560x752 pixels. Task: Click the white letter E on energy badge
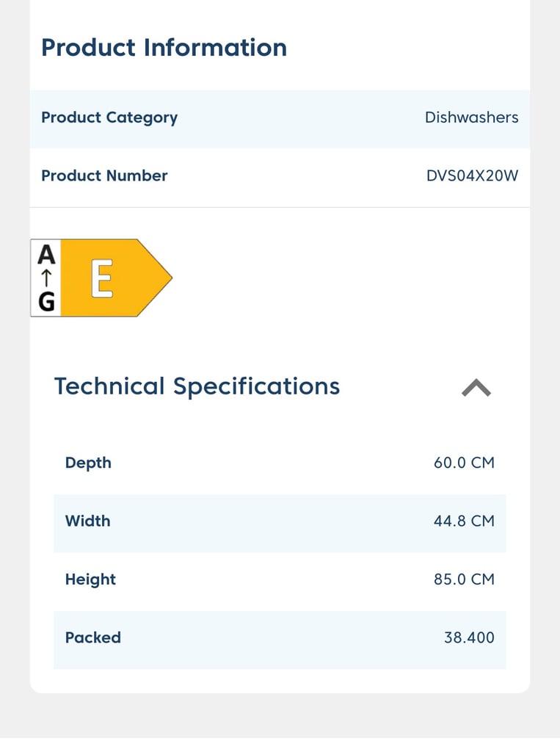pyautogui.click(x=102, y=278)
